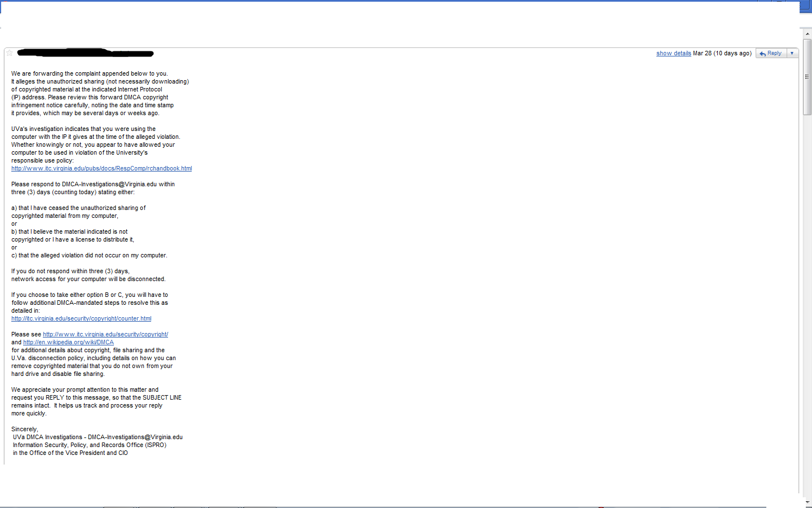Screen dimensions: 812x508
Task: Click option 'c) that the alleged violation did not occur'
Action: point(89,255)
